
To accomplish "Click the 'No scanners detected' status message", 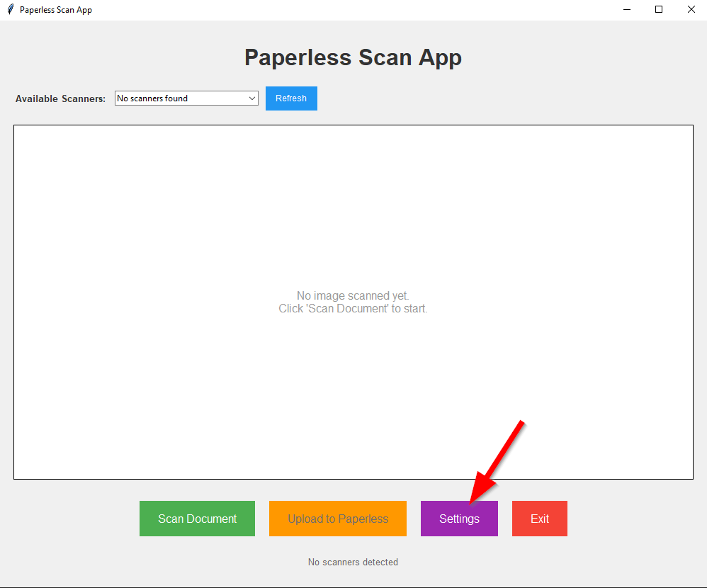I will 353,562.
